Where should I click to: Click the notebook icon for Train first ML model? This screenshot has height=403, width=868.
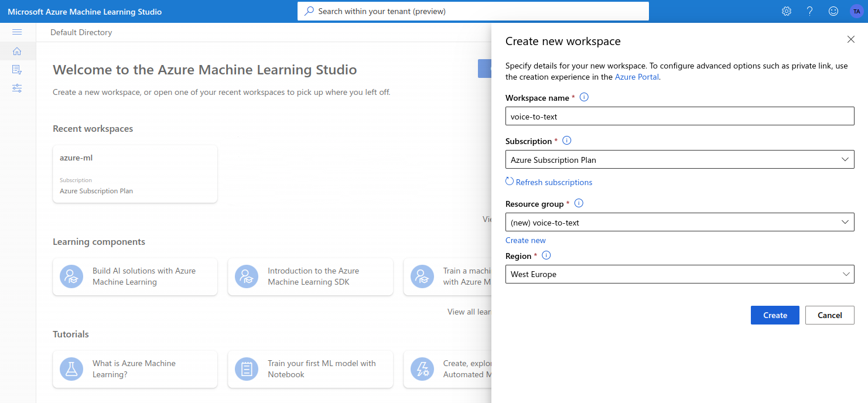point(247,369)
